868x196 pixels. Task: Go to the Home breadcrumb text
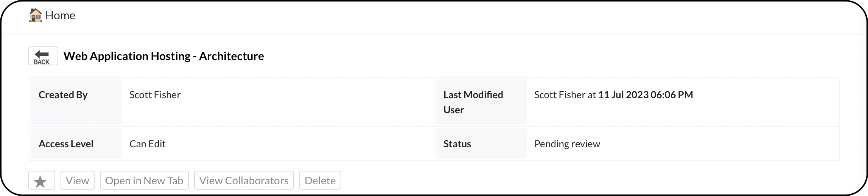click(x=60, y=15)
